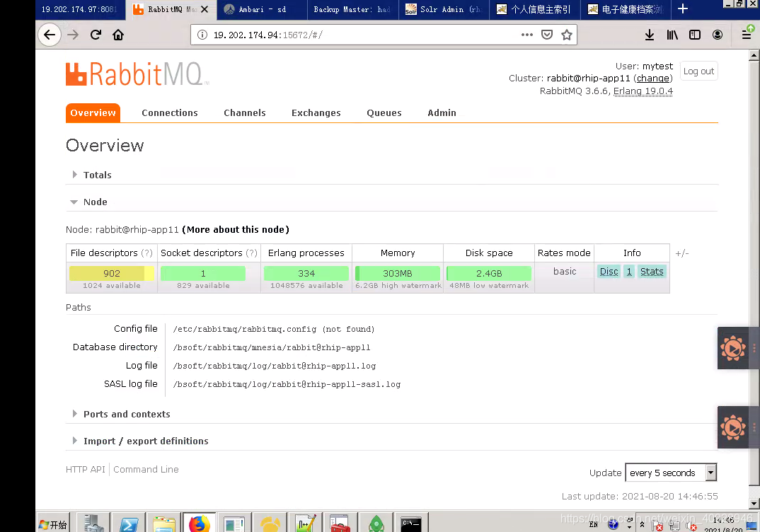Screen dimensions: 760x532
Task: Switch to the Solr Admin browser tab
Action: (444, 9)
